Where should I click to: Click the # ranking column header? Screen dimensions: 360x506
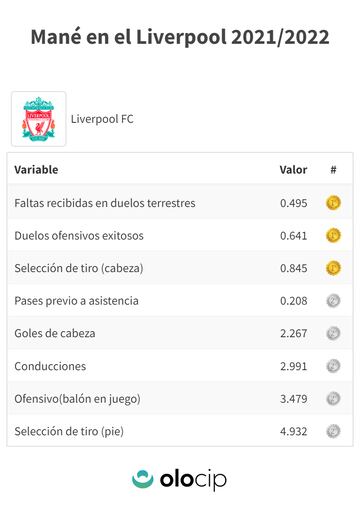tap(333, 170)
